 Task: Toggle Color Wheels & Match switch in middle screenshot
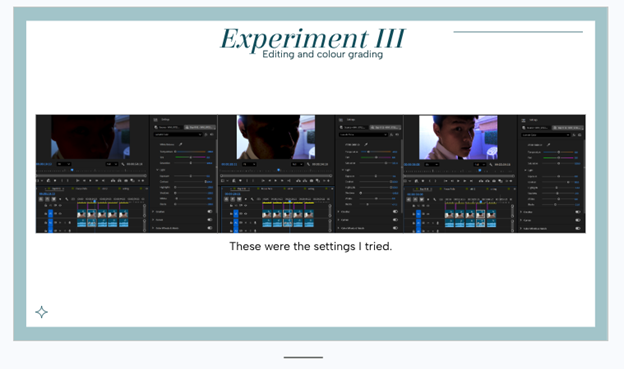tap(395, 228)
